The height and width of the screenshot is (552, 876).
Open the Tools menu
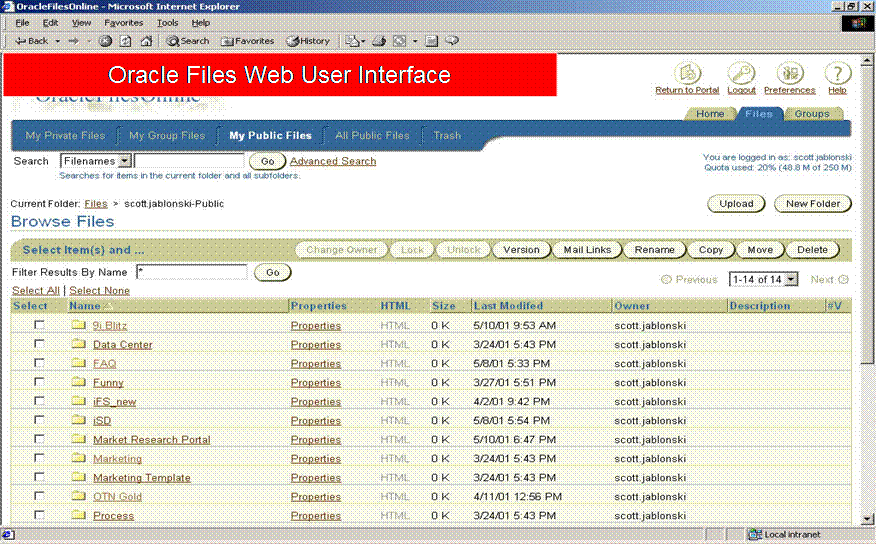point(167,23)
